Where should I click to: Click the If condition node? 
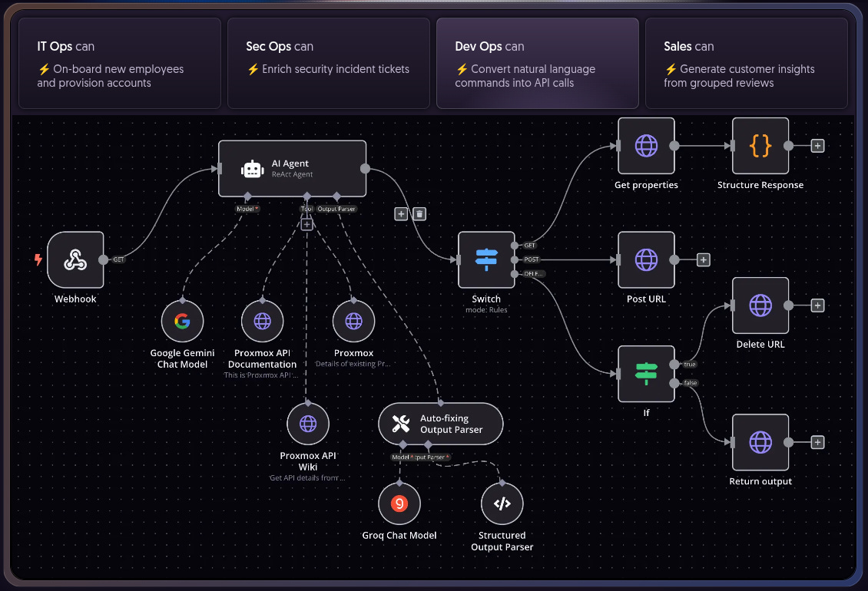click(x=646, y=374)
